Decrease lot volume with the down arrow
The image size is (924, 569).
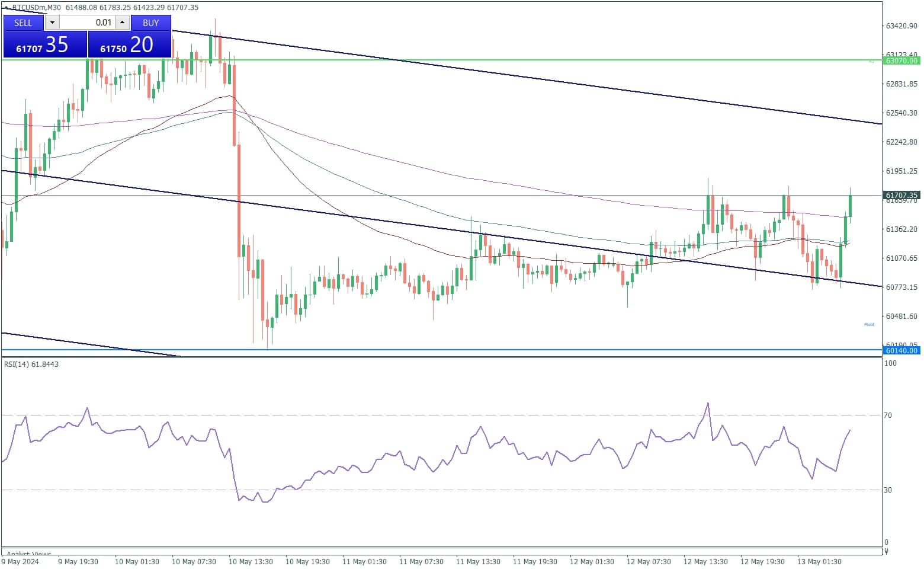coord(52,23)
